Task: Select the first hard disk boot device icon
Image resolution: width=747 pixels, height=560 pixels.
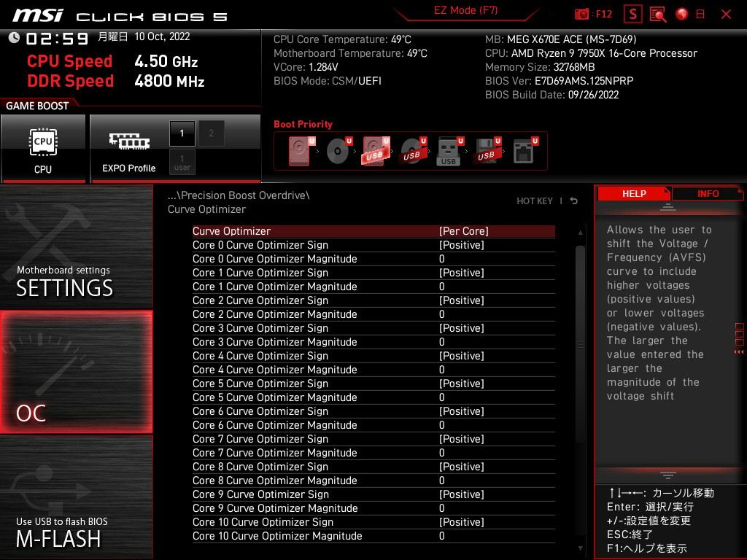Action: 300,151
